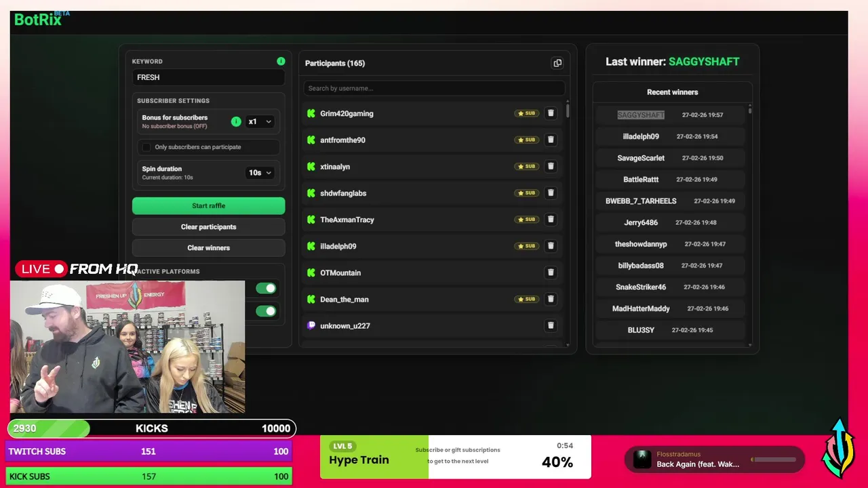Viewport: 868px width, 488px height.
Task: Delete OTMountain with the trash icon
Action: [x=551, y=272]
